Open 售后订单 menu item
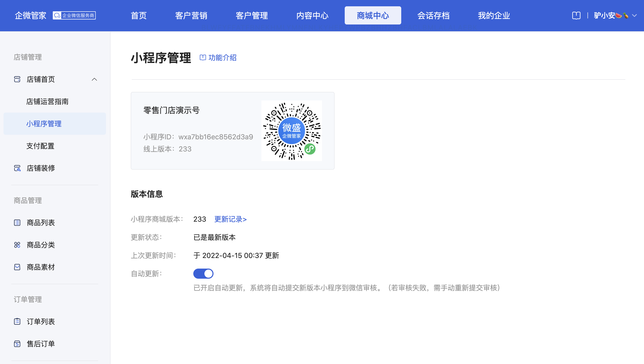Screen dimensions: 644x364 pyautogui.click(x=41, y=344)
